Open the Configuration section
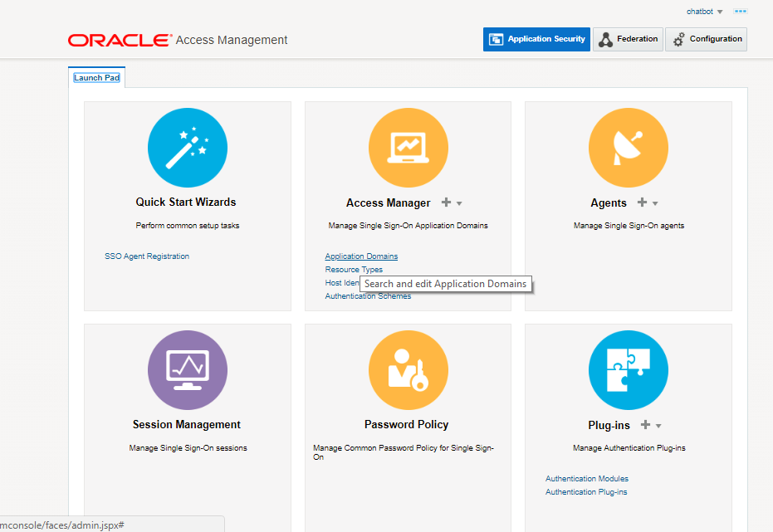Screen dimensions: 773x532 coord(706,39)
